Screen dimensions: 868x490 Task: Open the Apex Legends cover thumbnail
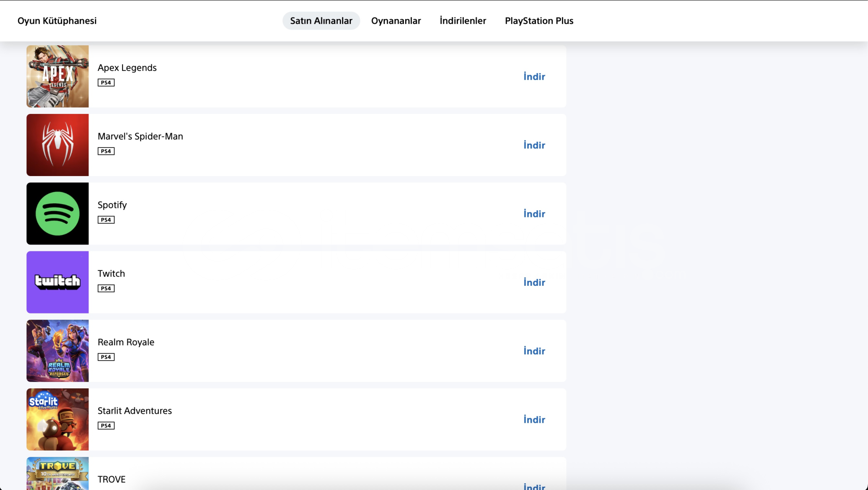58,76
